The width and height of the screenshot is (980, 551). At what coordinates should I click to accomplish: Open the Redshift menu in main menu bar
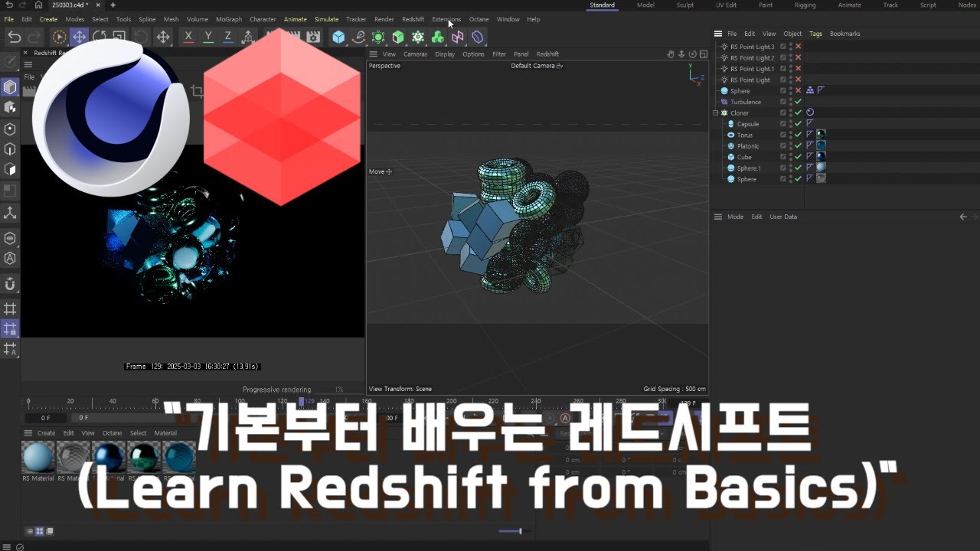(x=413, y=19)
